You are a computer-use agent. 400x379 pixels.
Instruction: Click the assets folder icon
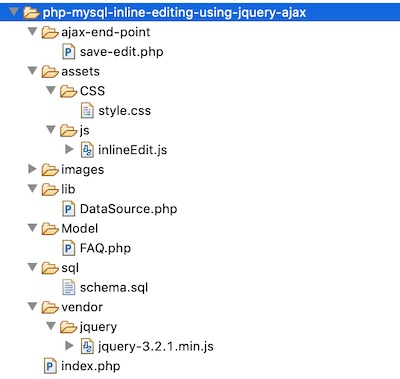click(50, 72)
